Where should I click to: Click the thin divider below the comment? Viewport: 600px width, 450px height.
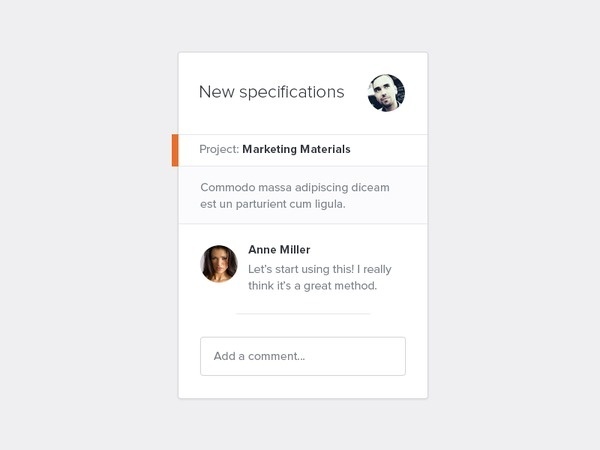[303, 314]
